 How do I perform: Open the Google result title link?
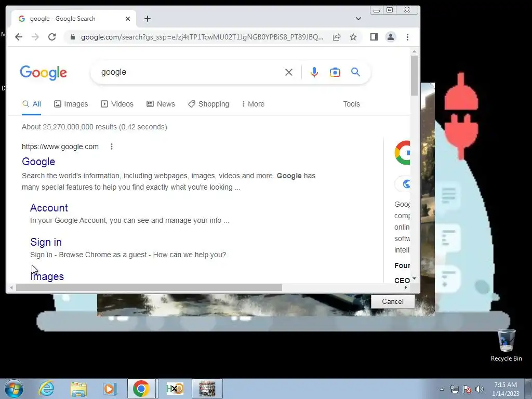tap(38, 162)
